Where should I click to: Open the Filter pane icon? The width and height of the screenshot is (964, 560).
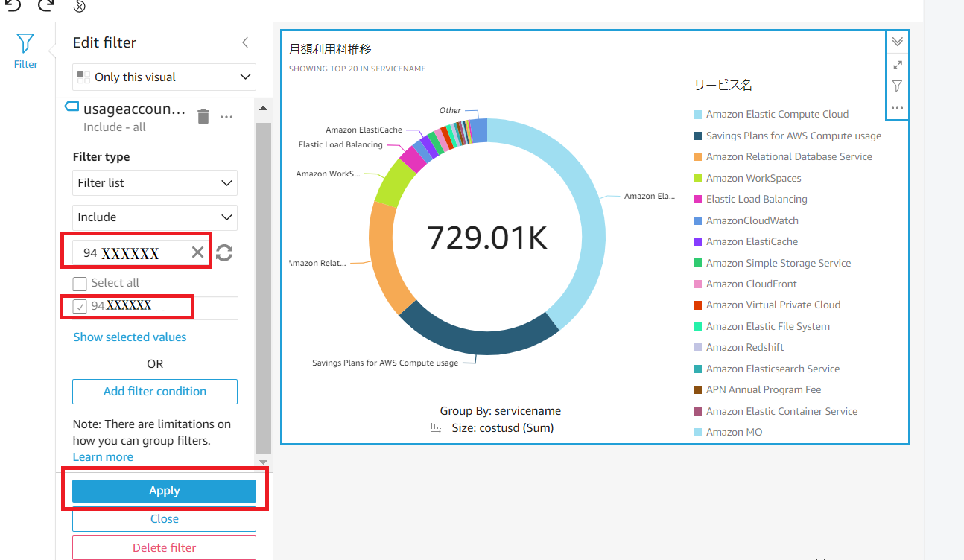click(x=25, y=51)
